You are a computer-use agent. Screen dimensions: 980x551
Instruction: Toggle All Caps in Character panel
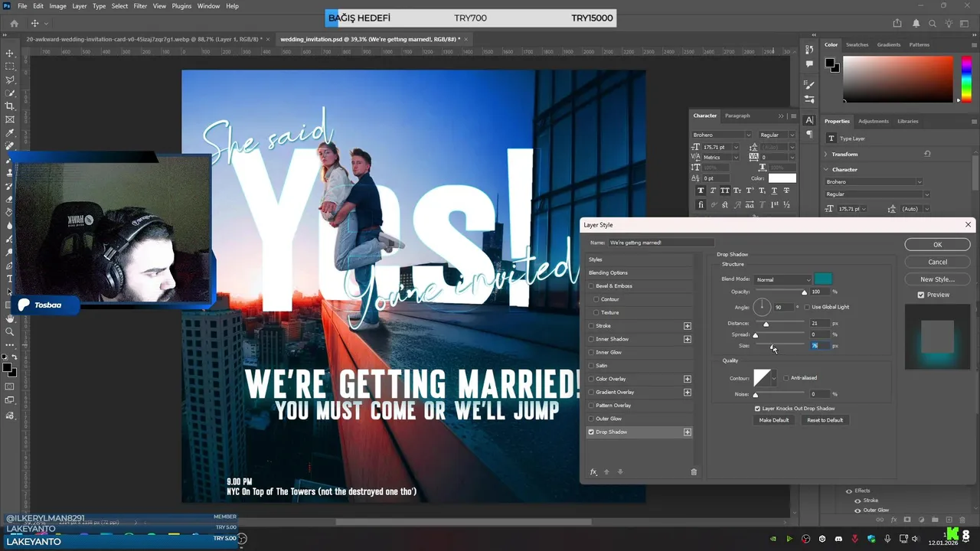coord(725,191)
